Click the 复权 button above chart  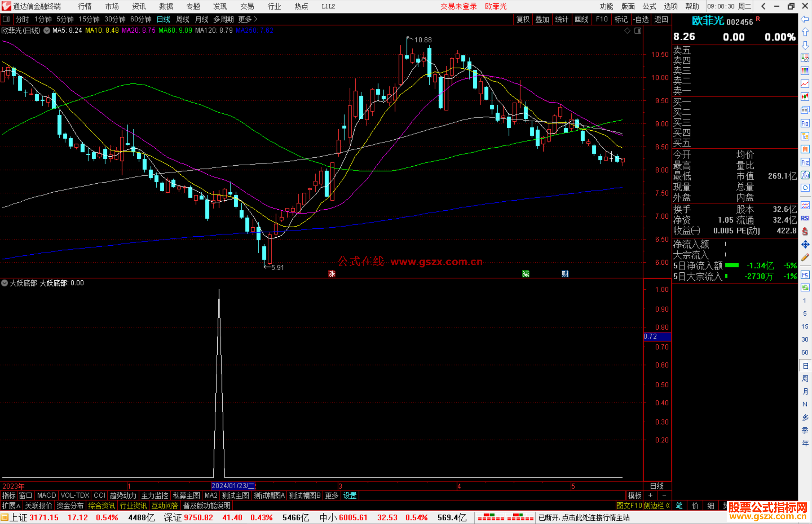coord(523,19)
